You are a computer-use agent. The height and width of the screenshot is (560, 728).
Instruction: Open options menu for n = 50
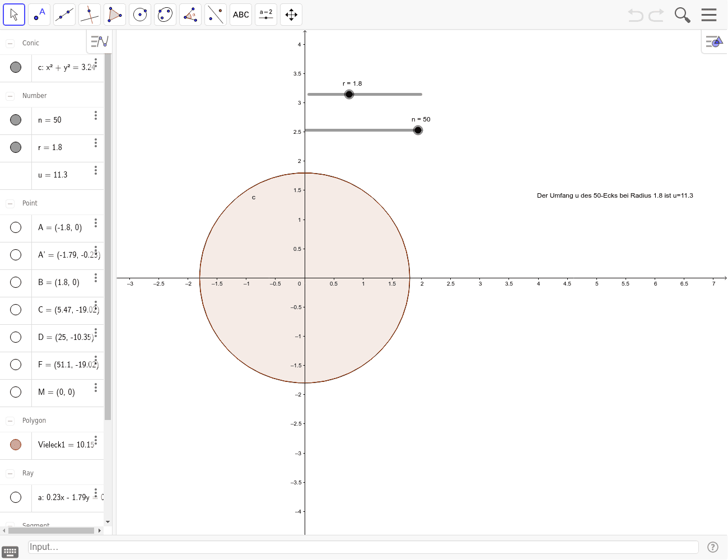96,115
